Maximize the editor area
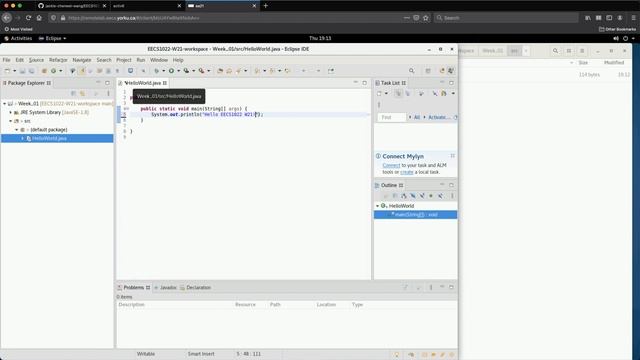640x360 pixels. (364, 83)
